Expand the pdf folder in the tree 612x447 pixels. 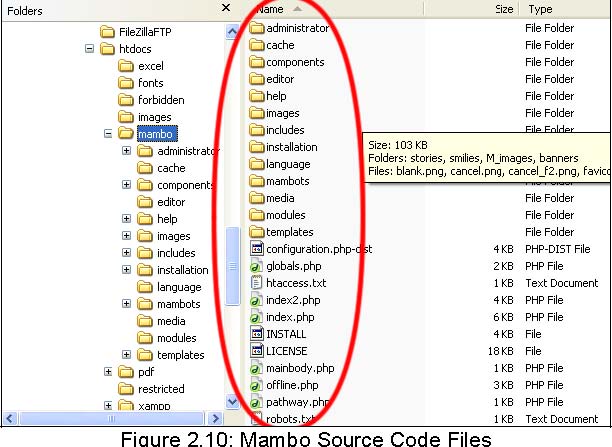(x=108, y=372)
